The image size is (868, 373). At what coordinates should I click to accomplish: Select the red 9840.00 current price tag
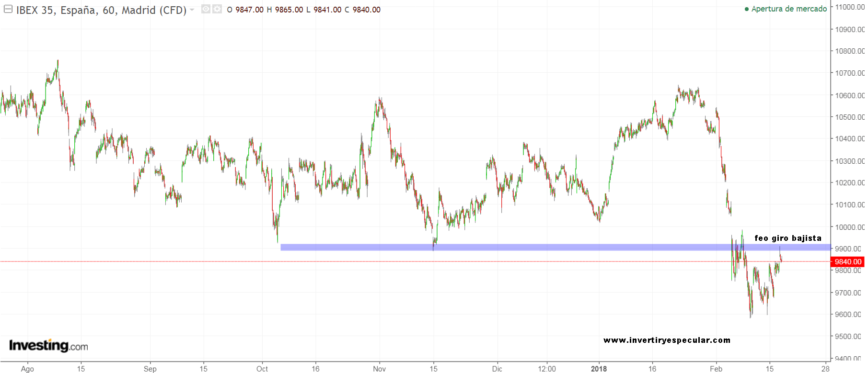coord(848,261)
